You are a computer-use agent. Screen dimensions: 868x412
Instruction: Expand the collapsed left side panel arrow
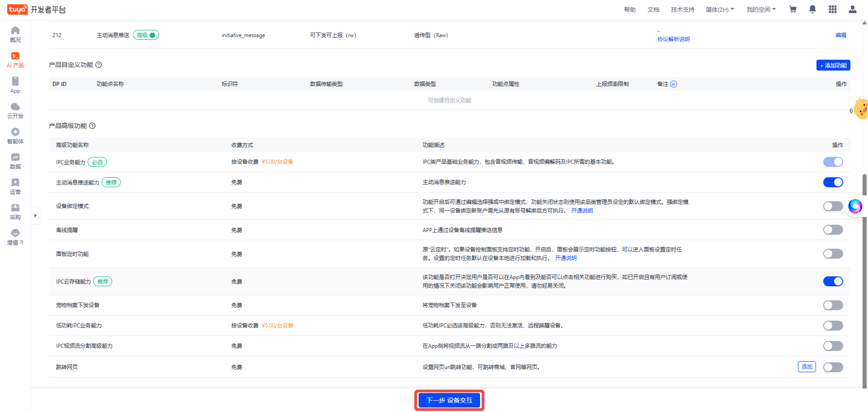pos(36,216)
